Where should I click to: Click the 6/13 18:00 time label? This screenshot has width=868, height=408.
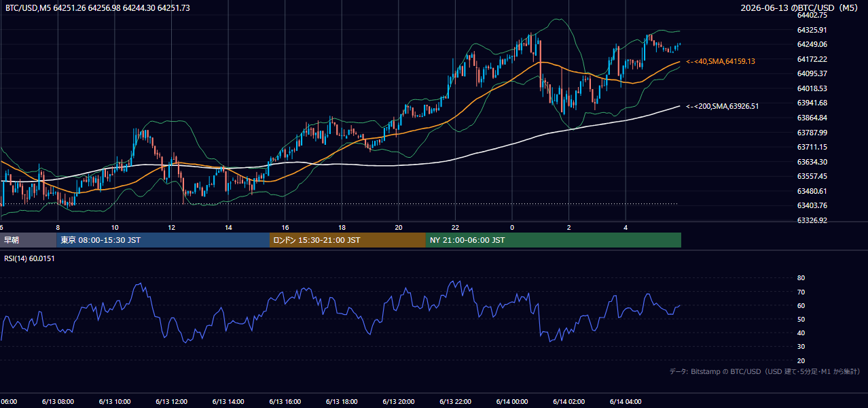click(x=342, y=401)
